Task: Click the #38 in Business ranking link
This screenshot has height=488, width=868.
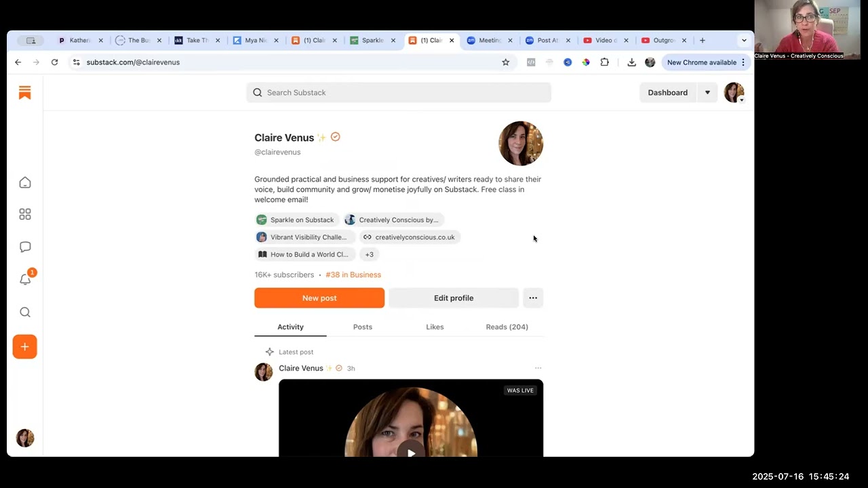Action: [x=353, y=275]
